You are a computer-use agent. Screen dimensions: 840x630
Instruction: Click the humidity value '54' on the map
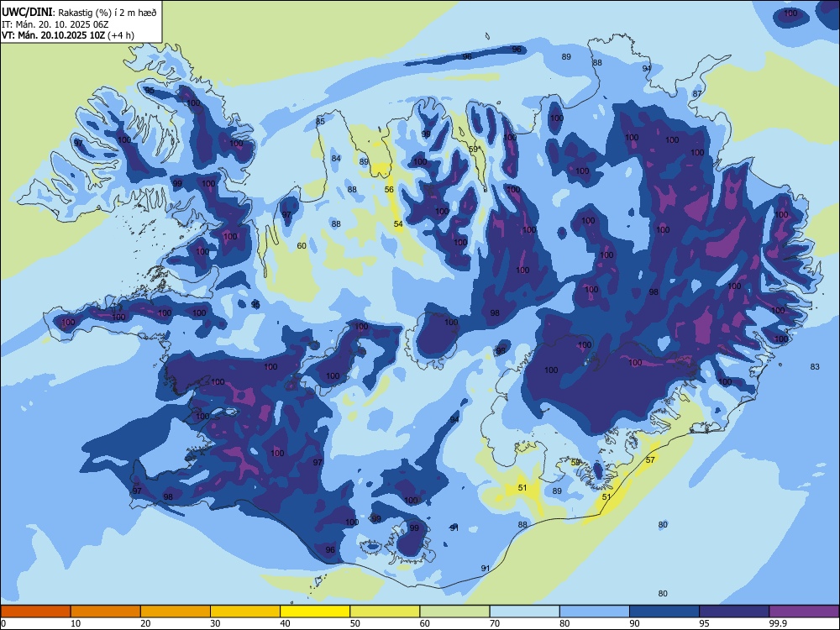pyautogui.click(x=398, y=224)
